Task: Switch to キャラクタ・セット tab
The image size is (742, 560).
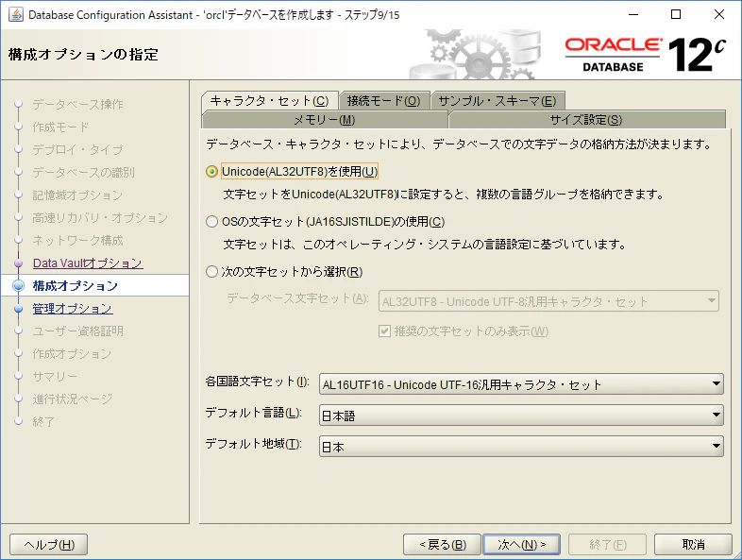Action: [x=270, y=101]
